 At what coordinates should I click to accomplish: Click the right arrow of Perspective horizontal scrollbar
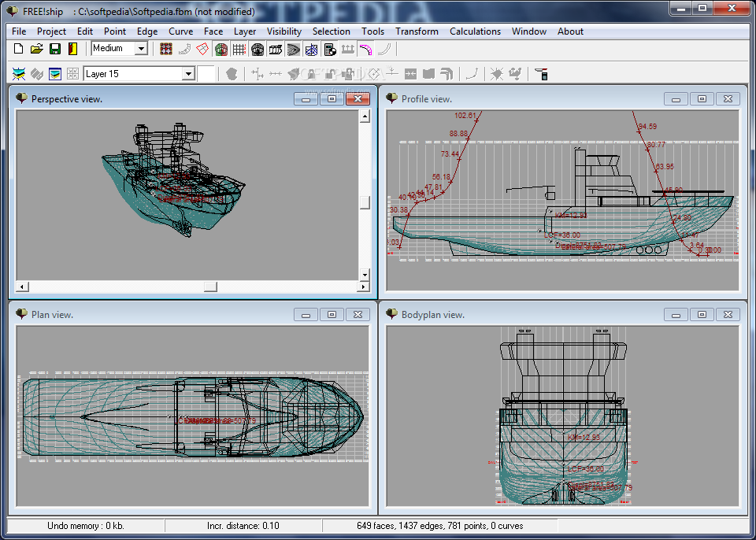[364, 287]
